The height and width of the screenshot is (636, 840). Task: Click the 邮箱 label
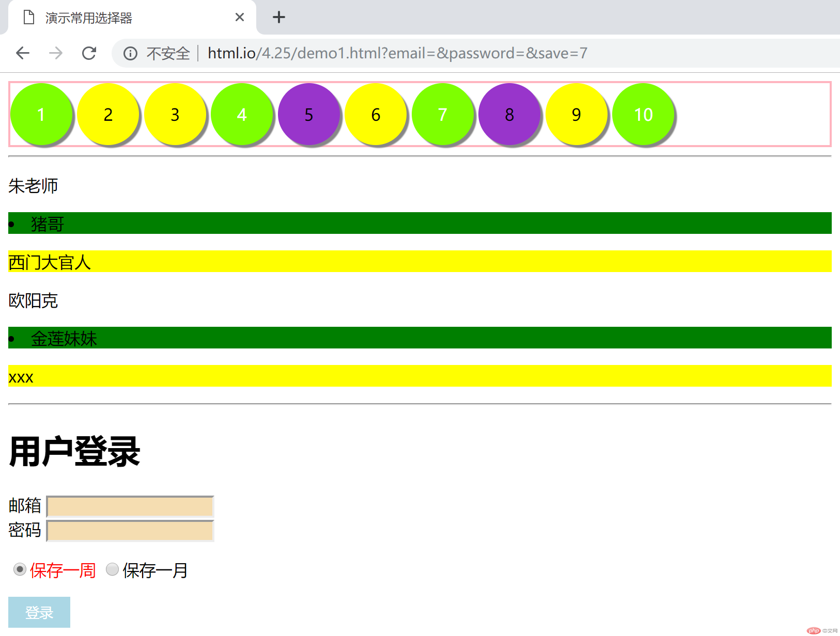(x=25, y=505)
